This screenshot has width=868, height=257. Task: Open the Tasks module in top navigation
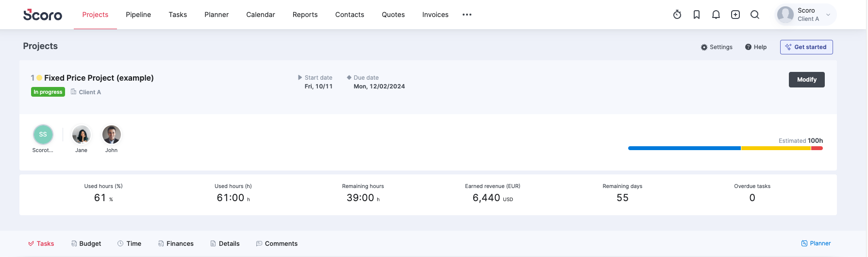pyautogui.click(x=178, y=15)
